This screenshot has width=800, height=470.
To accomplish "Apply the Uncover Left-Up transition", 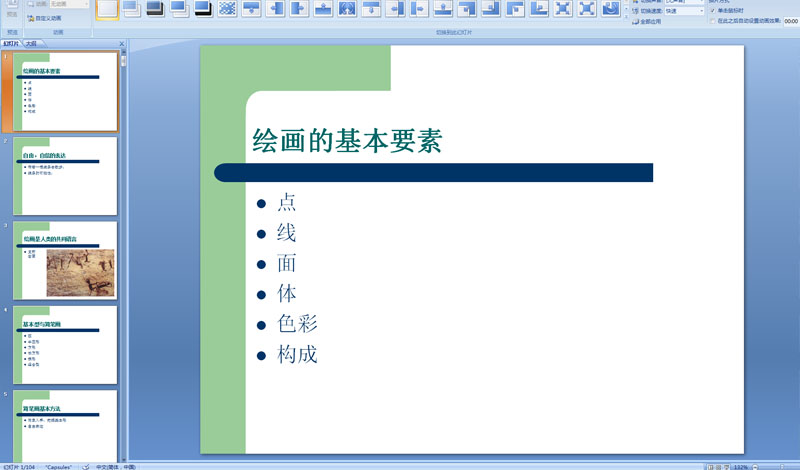I will click(491, 9).
